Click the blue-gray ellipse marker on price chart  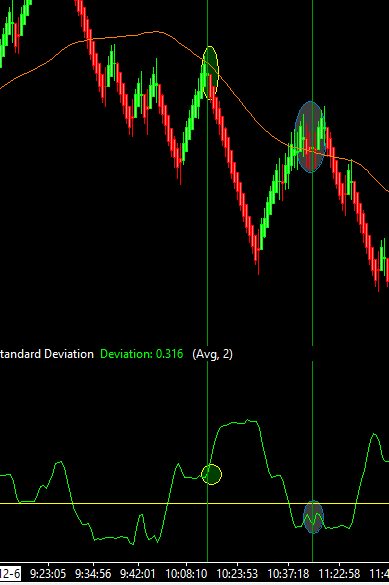click(311, 137)
